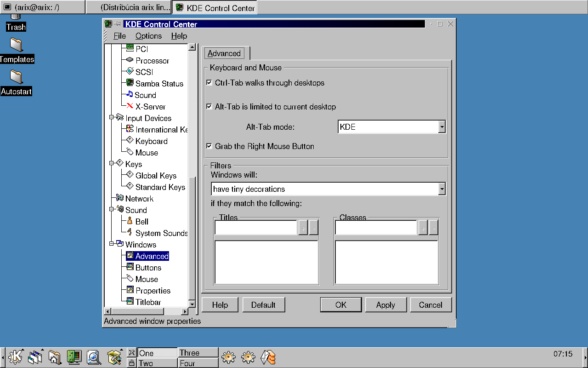
Task: Switch to virtual desktop Four
Action: [198, 363]
